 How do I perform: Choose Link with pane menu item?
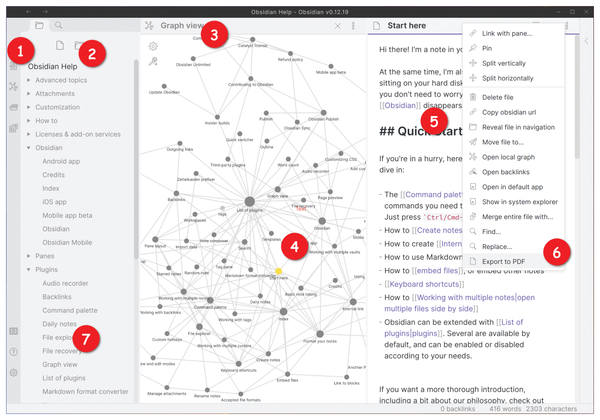coord(513,33)
